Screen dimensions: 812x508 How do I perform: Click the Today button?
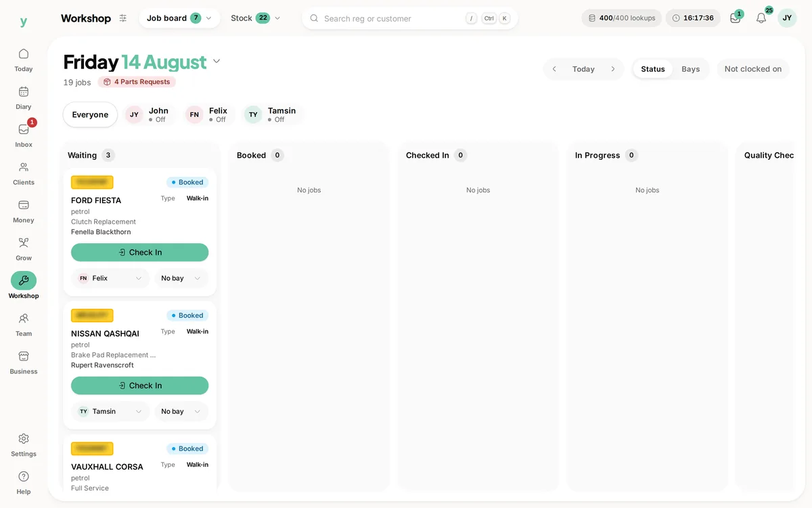[583, 69]
